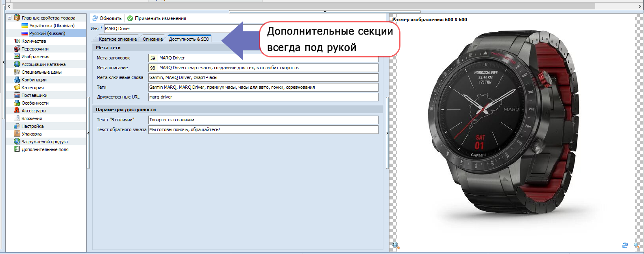644x254 pixels.
Task: Switch to the Описание tab
Action: [x=152, y=39]
